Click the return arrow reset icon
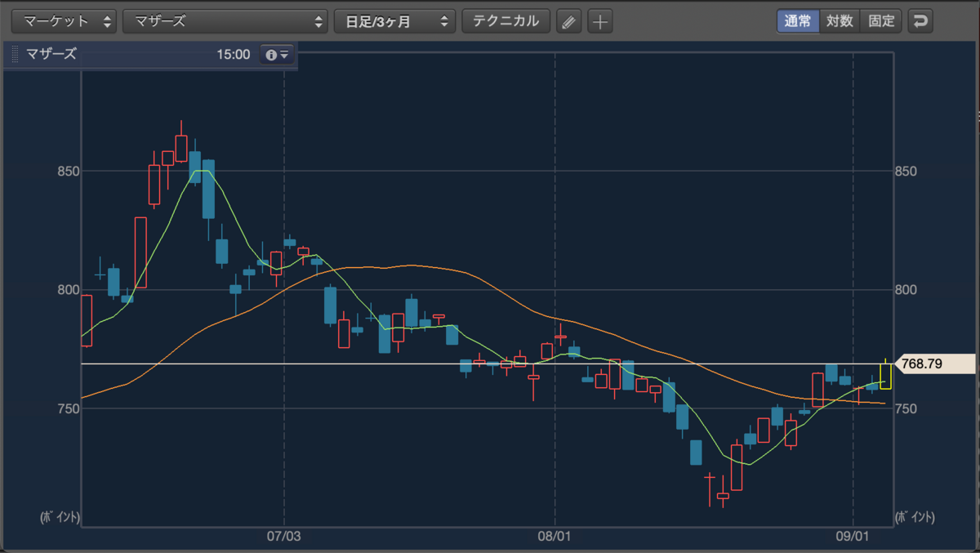Screen dimensions: 980x553 click(x=921, y=21)
